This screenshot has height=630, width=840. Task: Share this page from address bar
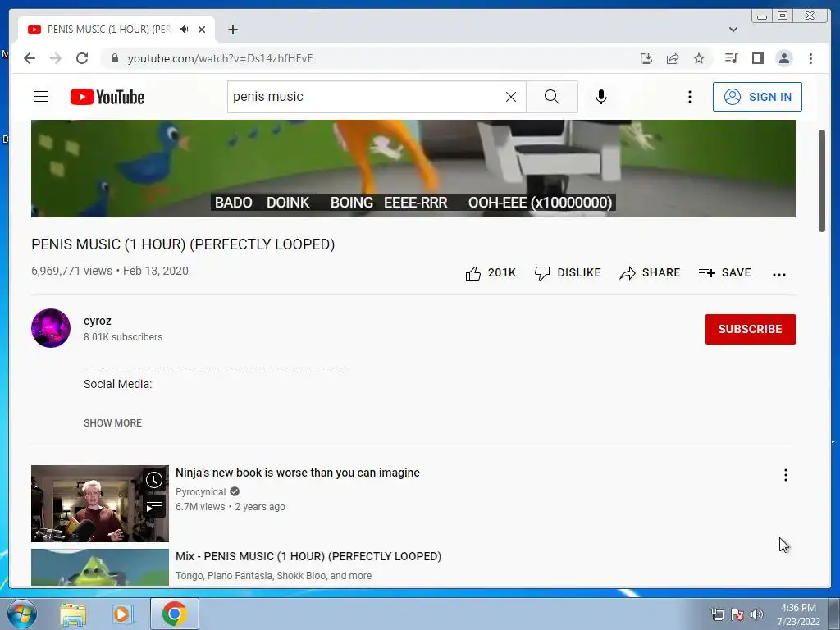tap(673, 58)
